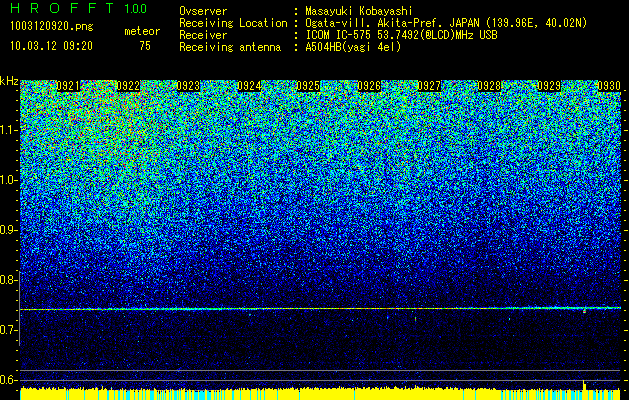
Task: Click the yellow power spike near 0929
Action: pos(584,385)
